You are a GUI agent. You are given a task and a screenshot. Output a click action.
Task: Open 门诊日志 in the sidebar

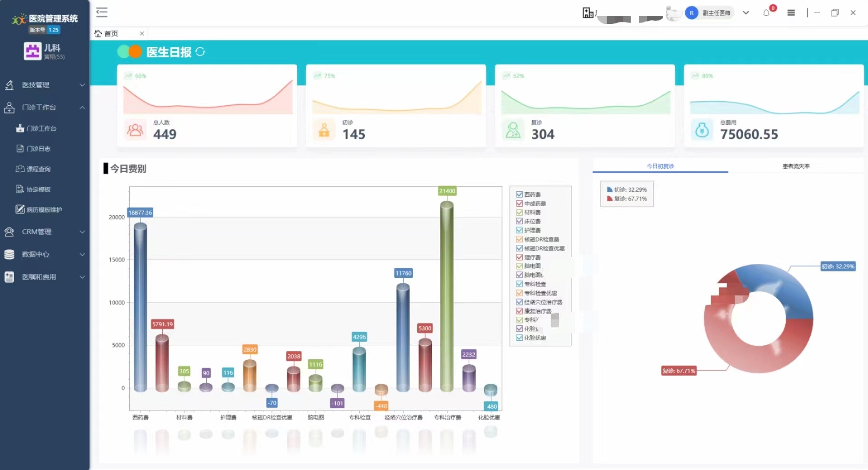[x=38, y=149]
